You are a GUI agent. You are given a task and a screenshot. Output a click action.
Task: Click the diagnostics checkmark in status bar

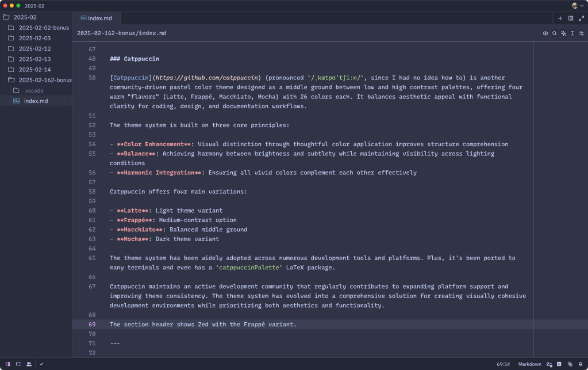click(x=42, y=364)
